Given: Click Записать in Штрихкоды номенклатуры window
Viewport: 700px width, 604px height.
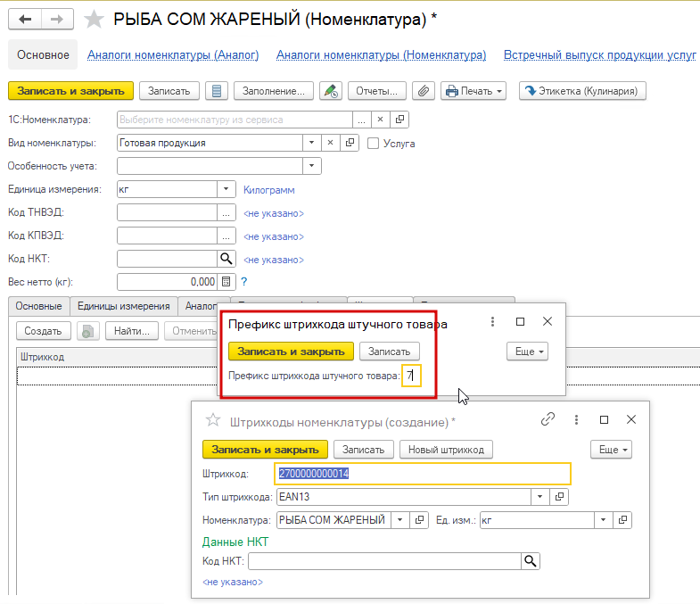Looking at the screenshot, I should [x=364, y=450].
